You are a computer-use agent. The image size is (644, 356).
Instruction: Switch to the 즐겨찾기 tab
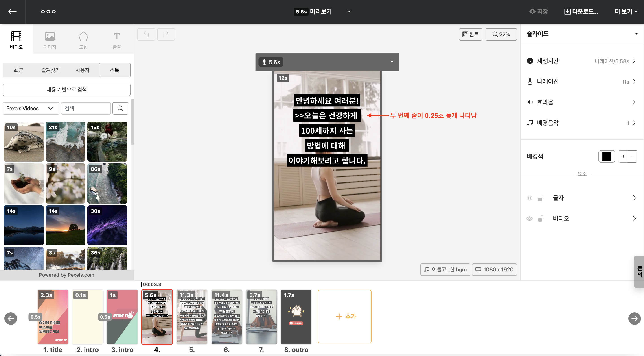tap(50, 70)
